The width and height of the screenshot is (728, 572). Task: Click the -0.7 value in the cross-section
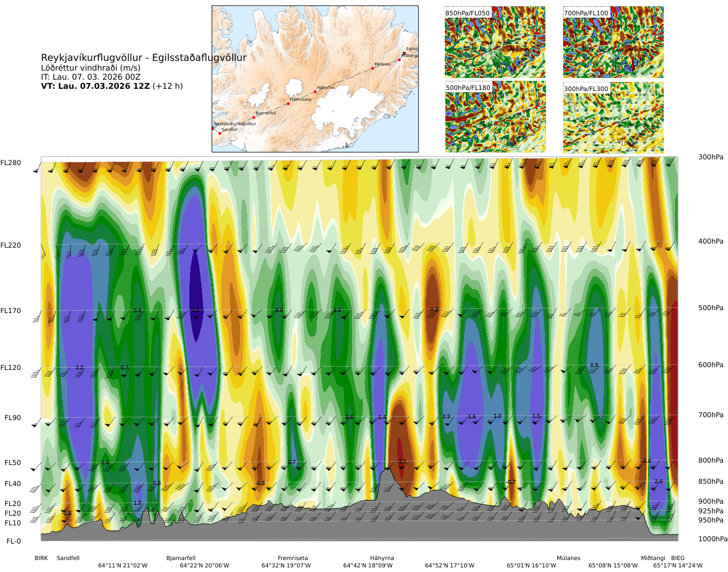pos(511,482)
